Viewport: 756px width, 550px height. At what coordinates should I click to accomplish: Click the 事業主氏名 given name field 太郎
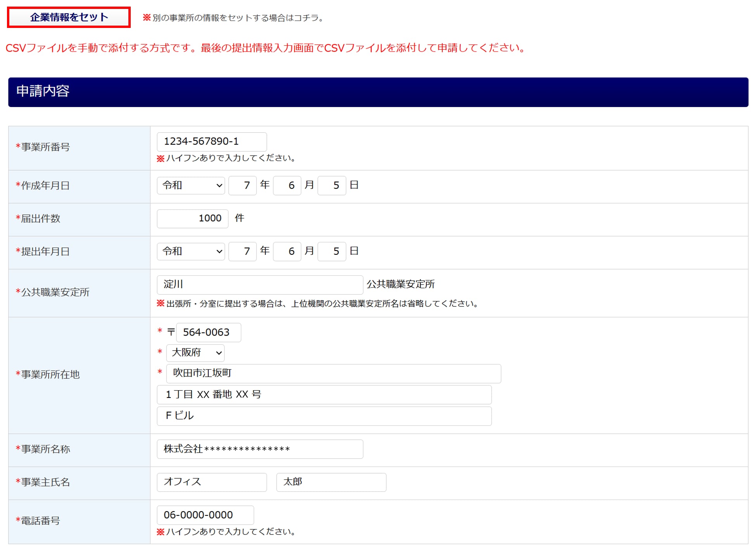(331, 482)
